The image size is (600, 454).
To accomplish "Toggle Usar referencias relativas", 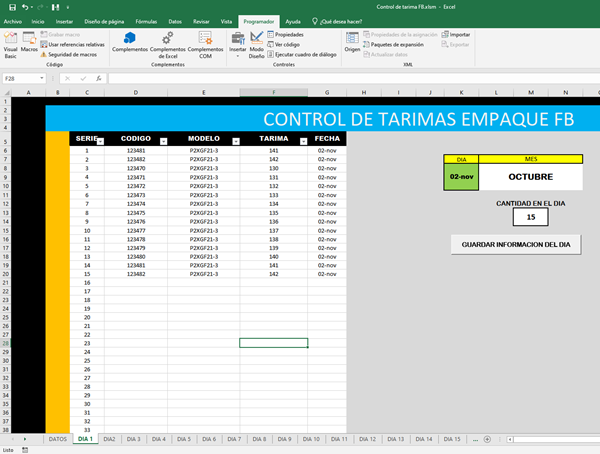I will click(x=72, y=44).
